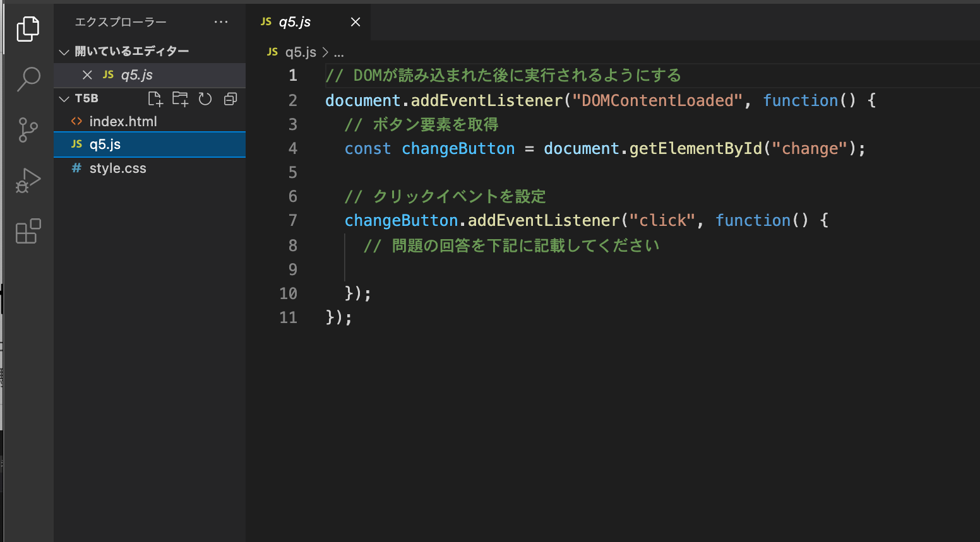Image resolution: width=980 pixels, height=542 pixels.
Task: Click line number 11 in the gutter
Action: 289,317
